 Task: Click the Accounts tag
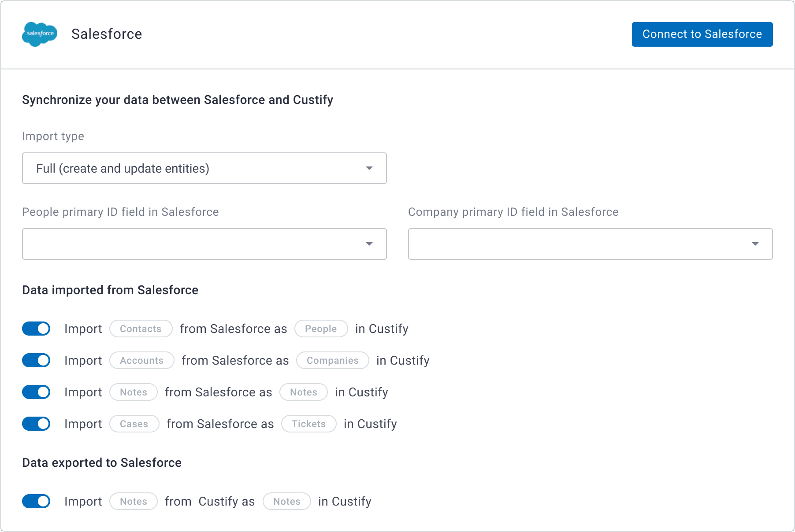[141, 360]
